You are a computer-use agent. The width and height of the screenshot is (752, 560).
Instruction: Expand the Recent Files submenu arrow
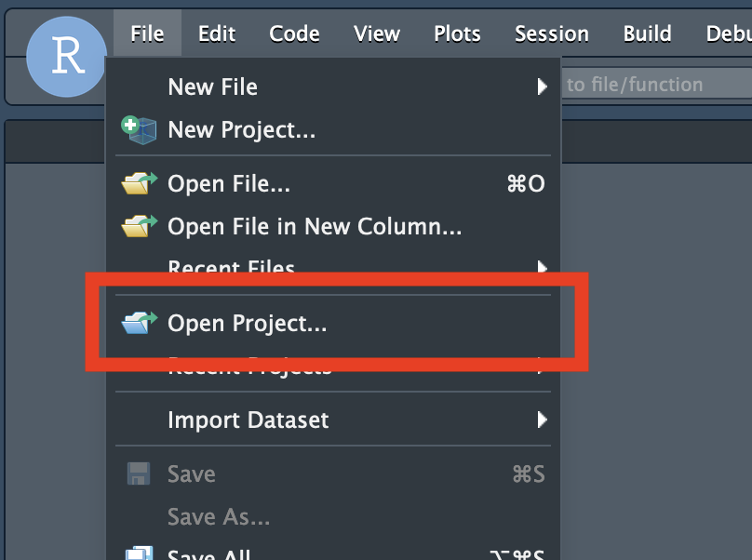542,268
